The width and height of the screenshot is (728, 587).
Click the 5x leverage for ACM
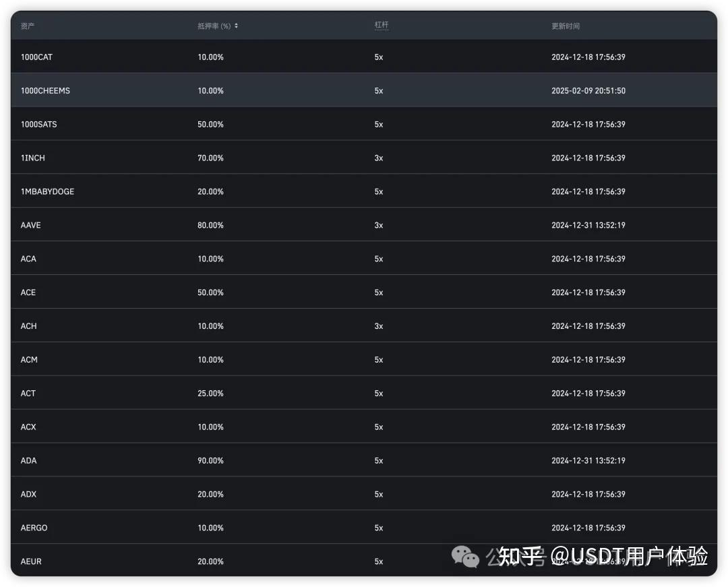pos(379,360)
